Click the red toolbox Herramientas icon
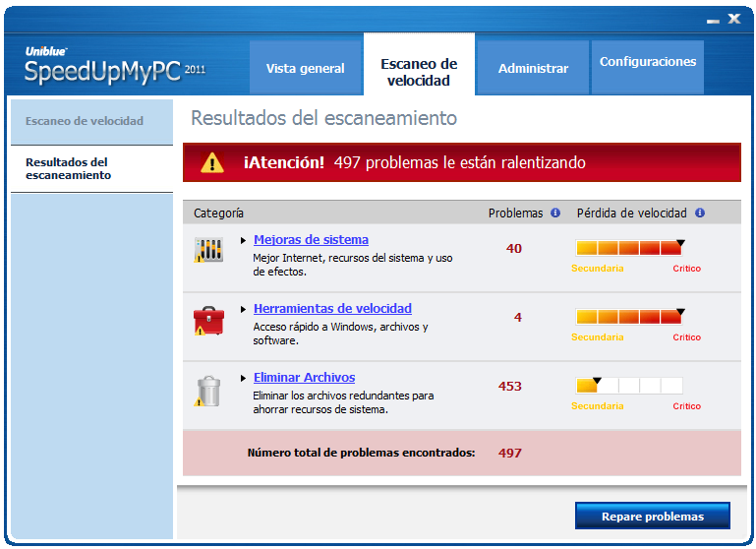 click(x=208, y=321)
